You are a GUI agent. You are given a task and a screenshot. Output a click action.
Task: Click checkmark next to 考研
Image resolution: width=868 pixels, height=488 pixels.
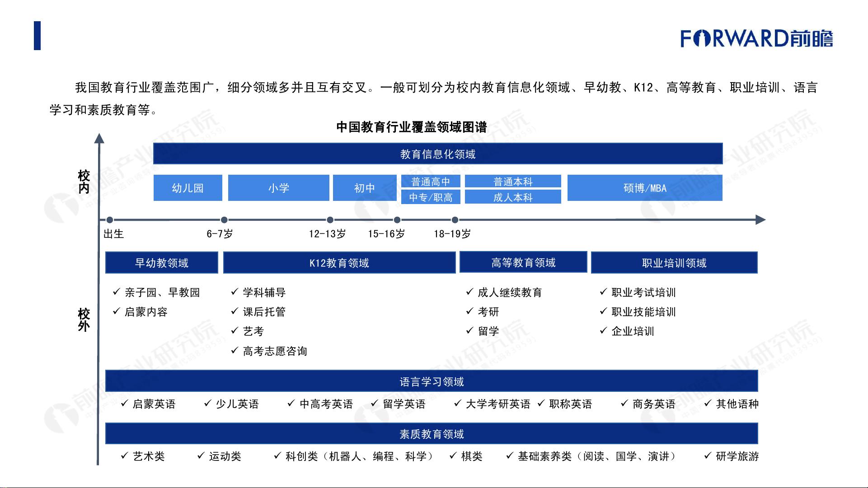469,311
